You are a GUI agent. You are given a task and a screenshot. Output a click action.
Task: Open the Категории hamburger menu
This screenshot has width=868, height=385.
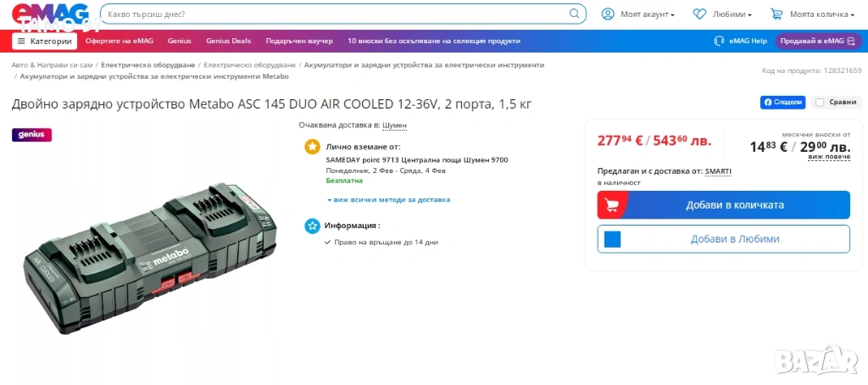click(44, 41)
